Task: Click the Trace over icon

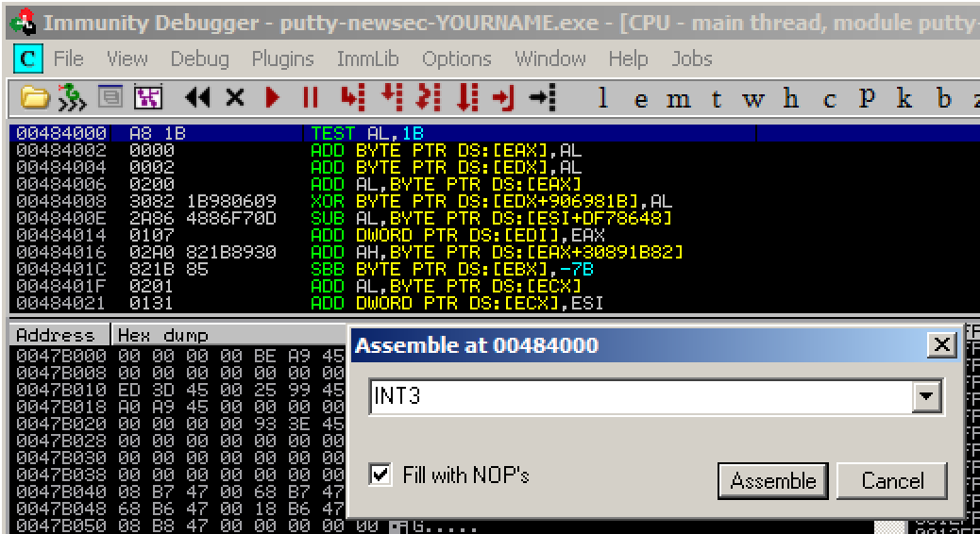Action: (467, 97)
